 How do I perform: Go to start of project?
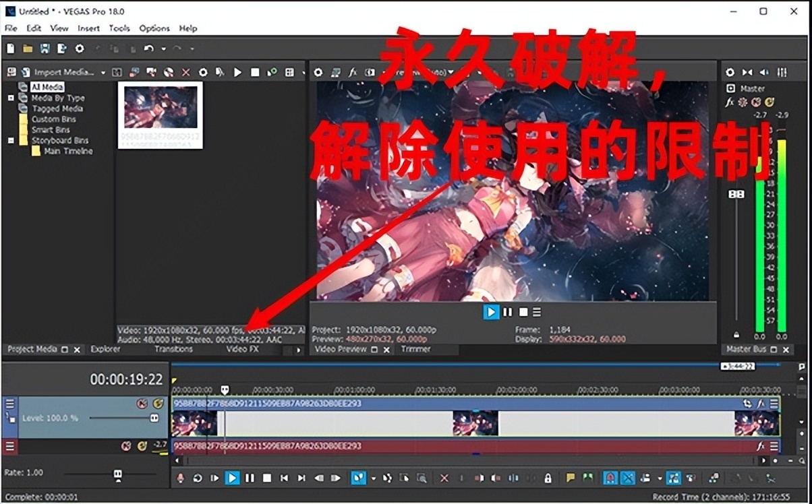tap(284, 478)
